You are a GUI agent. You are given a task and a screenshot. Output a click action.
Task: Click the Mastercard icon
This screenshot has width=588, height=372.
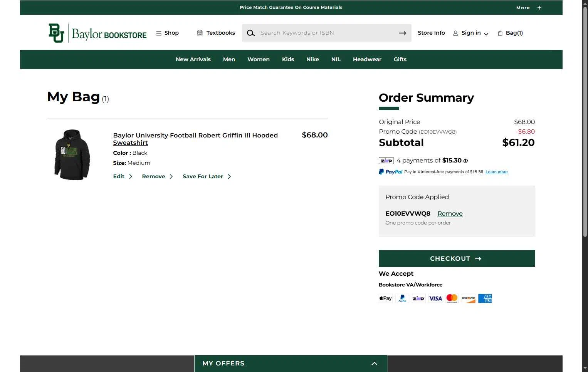click(x=452, y=298)
